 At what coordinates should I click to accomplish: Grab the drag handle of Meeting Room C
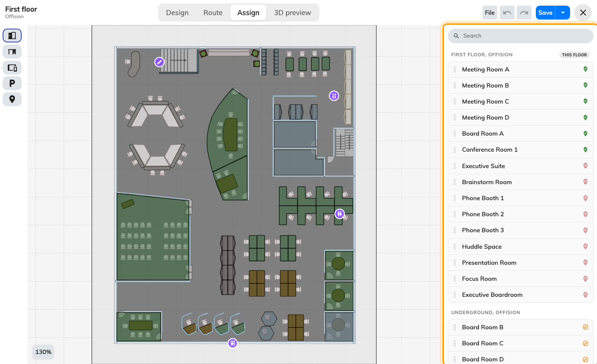(455, 101)
